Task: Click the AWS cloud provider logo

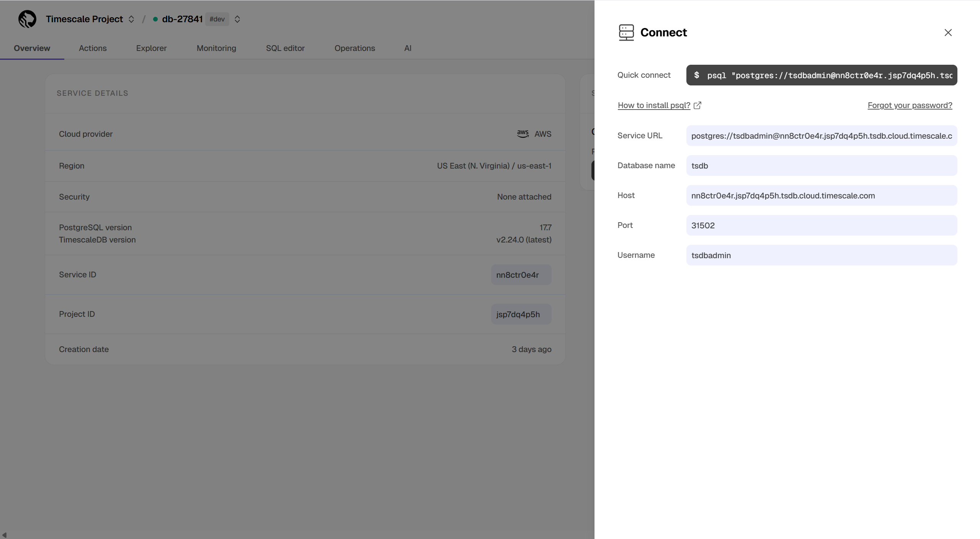Action: tap(523, 134)
